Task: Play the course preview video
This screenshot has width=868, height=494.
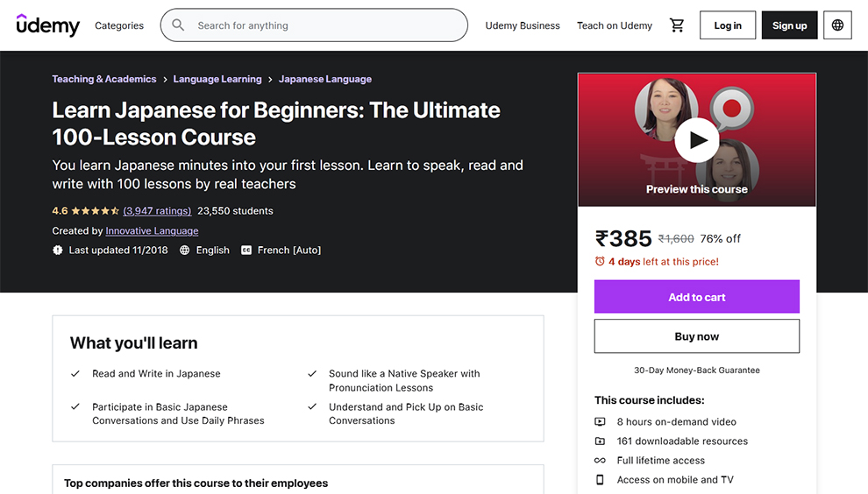Action: point(697,140)
